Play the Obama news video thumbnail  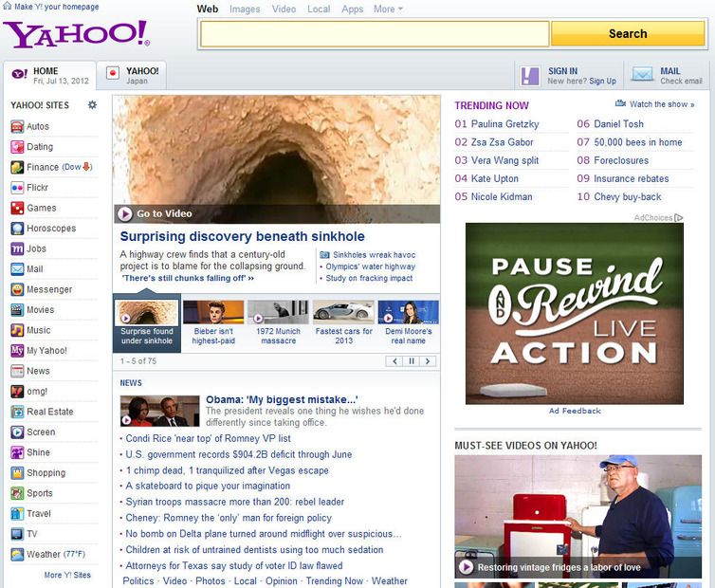click(x=159, y=411)
